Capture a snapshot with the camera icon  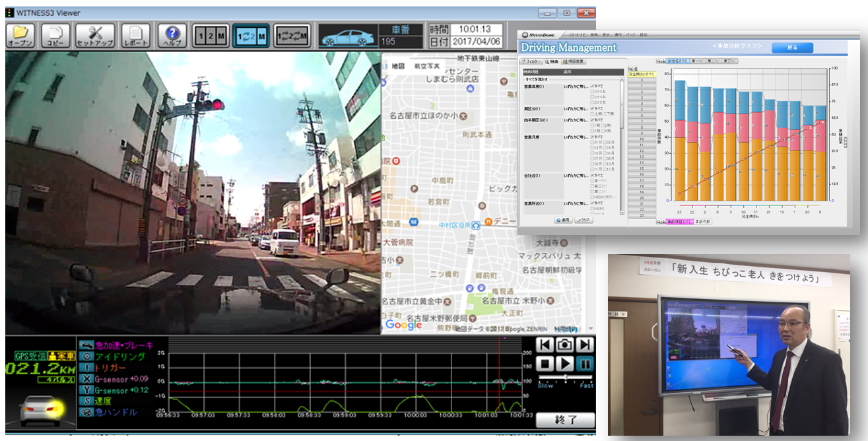564,345
